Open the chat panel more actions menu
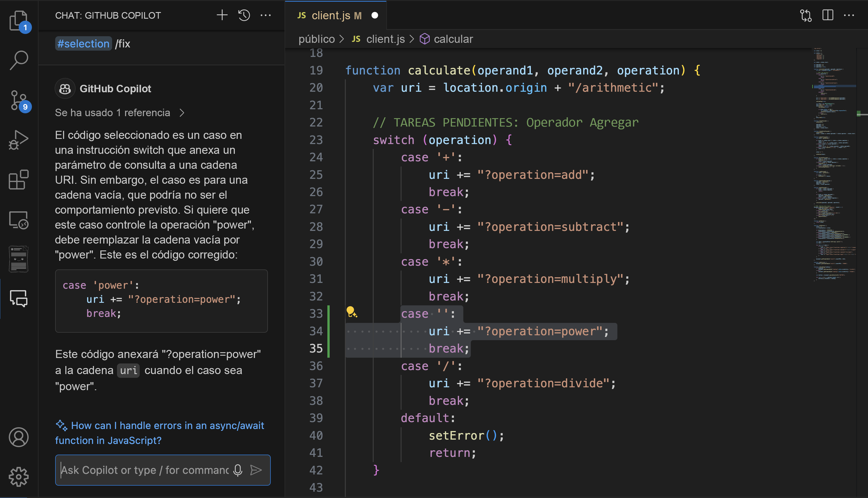 pos(266,15)
